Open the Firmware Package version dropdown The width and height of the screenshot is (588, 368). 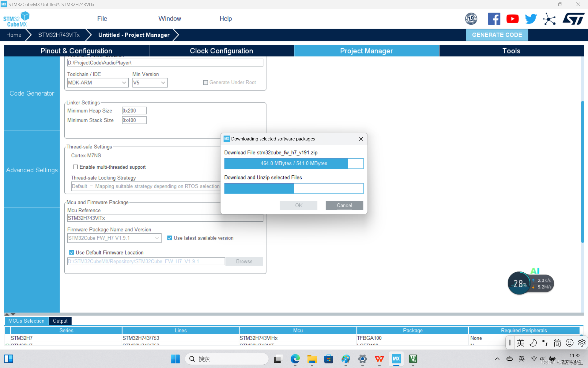114,238
